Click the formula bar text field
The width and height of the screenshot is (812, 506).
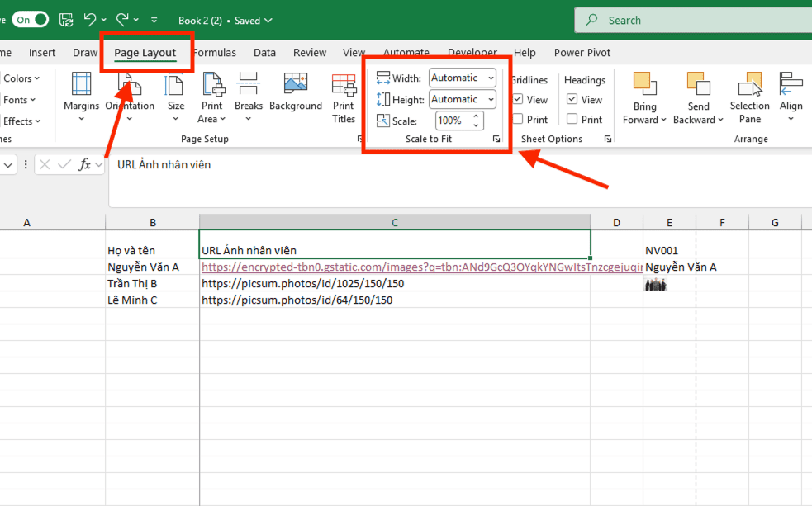(460, 181)
